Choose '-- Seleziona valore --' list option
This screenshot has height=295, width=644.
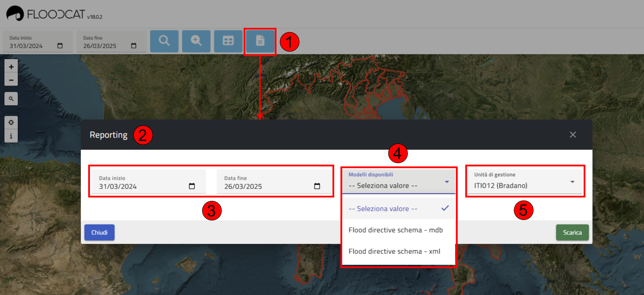click(x=383, y=209)
